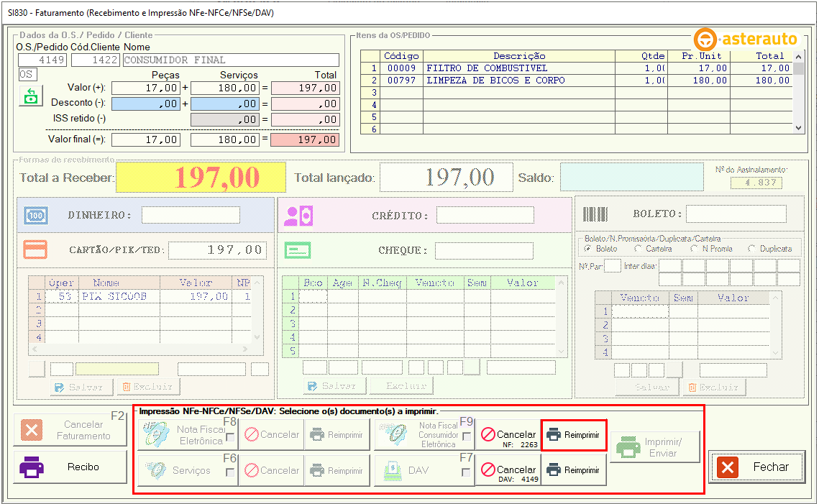Click Reimprimir beside Serviços
Viewport: 819px width, 504px height.
(x=337, y=470)
